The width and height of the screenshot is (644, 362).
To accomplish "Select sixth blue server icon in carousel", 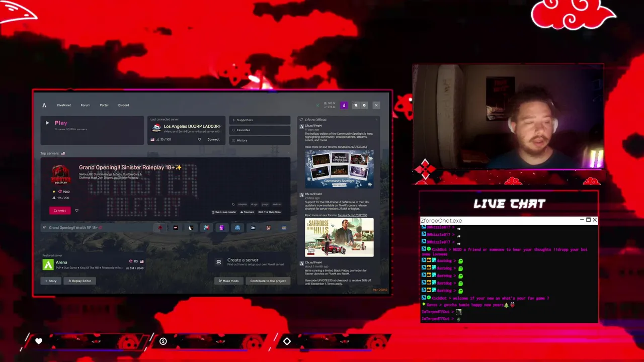I will tap(237, 228).
